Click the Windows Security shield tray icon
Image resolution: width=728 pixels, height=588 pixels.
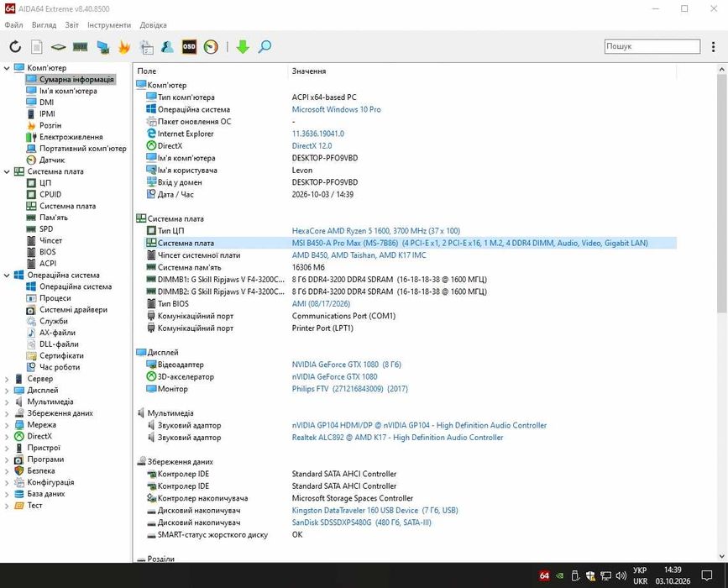coord(590,576)
